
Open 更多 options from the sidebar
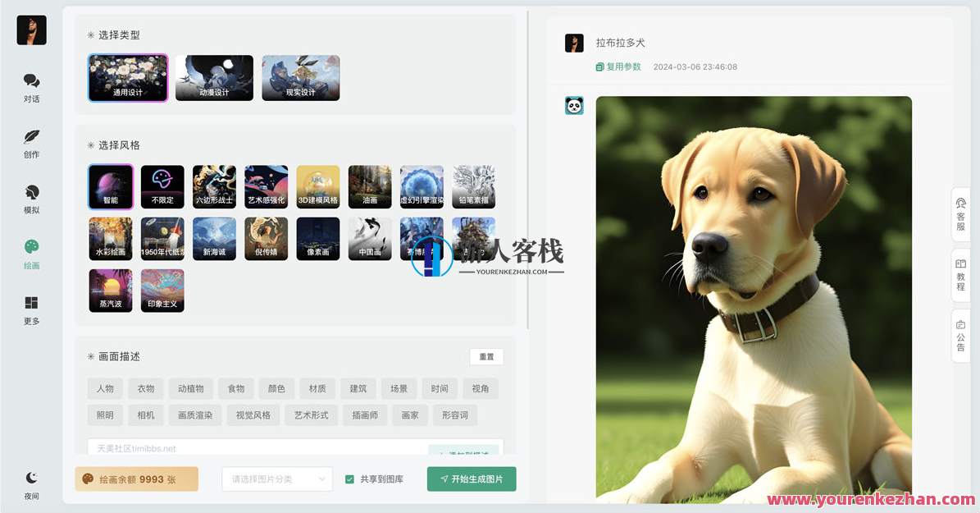(x=31, y=310)
